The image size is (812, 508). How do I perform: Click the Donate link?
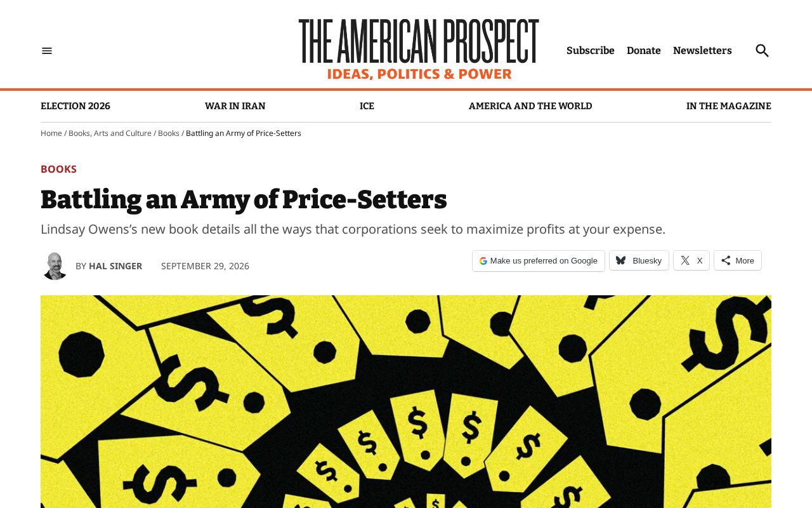pyautogui.click(x=644, y=51)
